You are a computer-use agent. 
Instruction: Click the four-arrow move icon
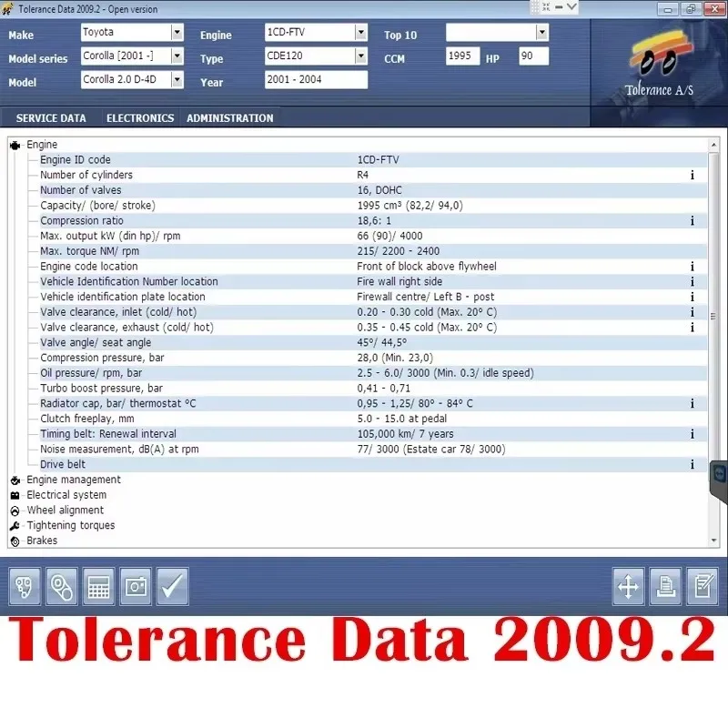point(628,586)
